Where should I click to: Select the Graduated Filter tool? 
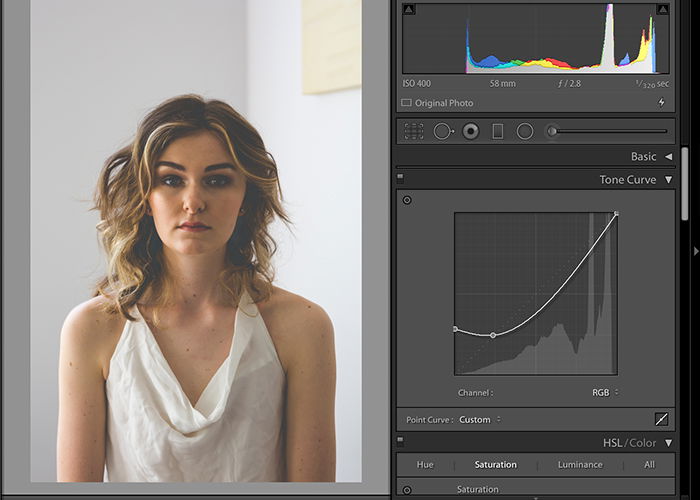[x=498, y=131]
